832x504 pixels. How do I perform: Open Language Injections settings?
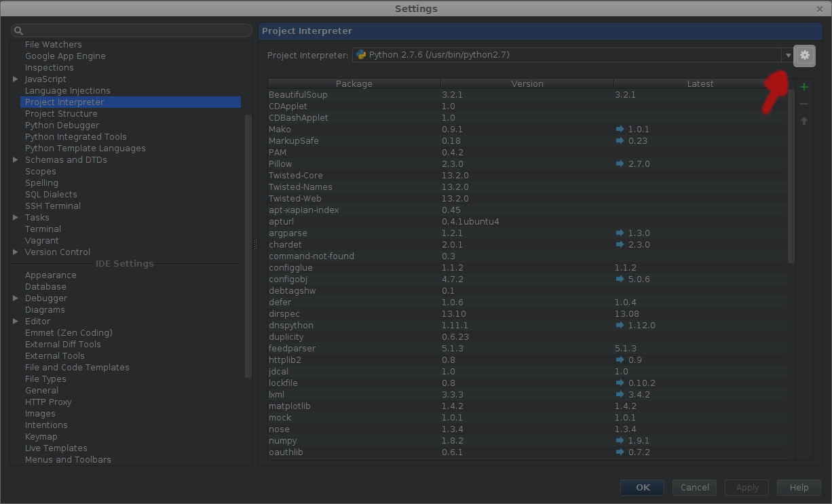click(67, 91)
